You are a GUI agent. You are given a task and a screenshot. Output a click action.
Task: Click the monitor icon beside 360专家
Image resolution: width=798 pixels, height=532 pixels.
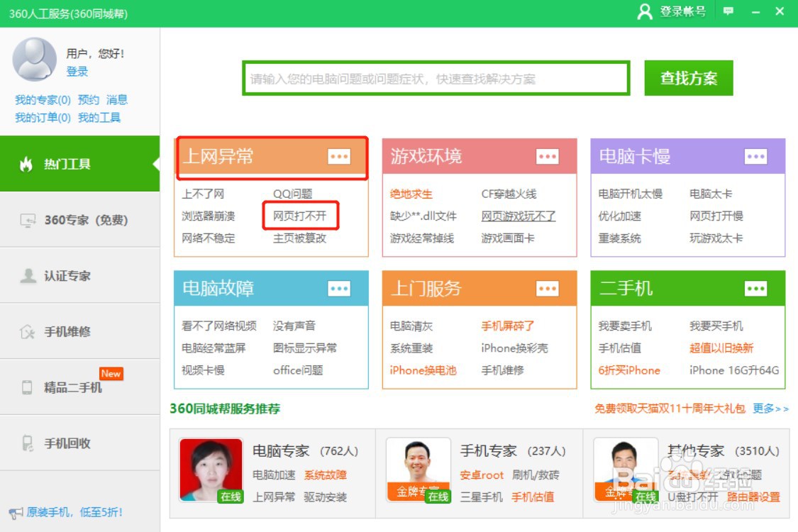point(28,220)
